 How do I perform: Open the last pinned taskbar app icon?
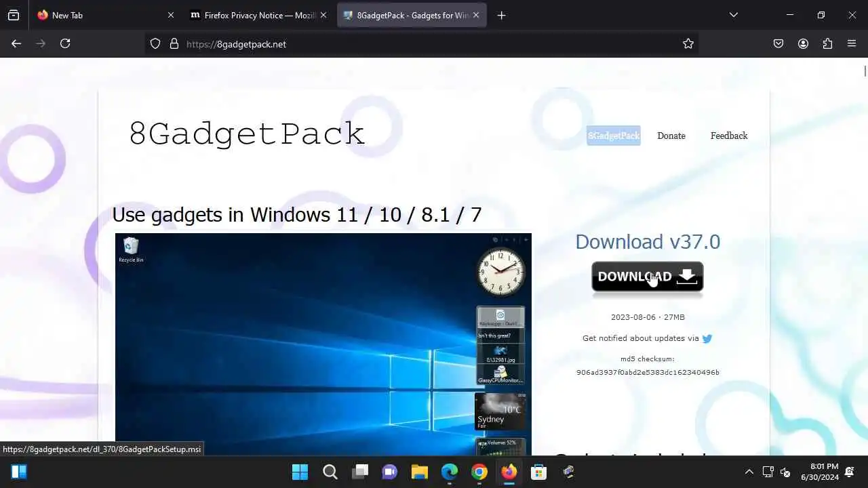pyautogui.click(x=568, y=472)
